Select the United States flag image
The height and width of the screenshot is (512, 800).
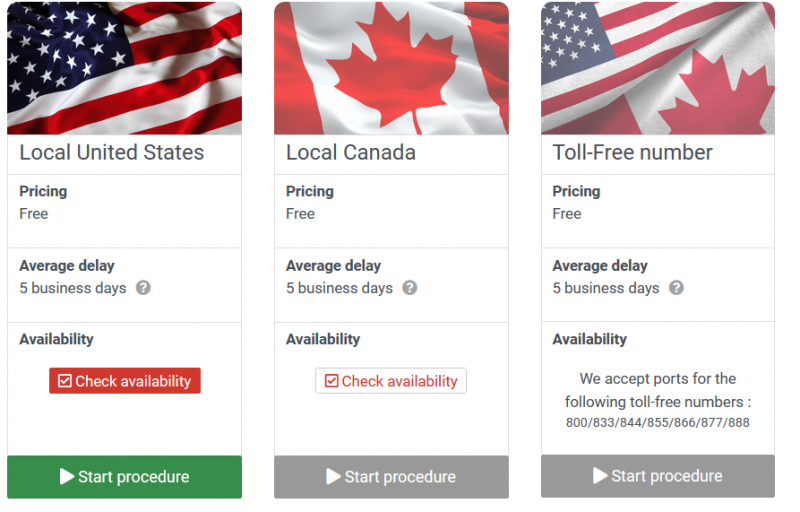124,68
